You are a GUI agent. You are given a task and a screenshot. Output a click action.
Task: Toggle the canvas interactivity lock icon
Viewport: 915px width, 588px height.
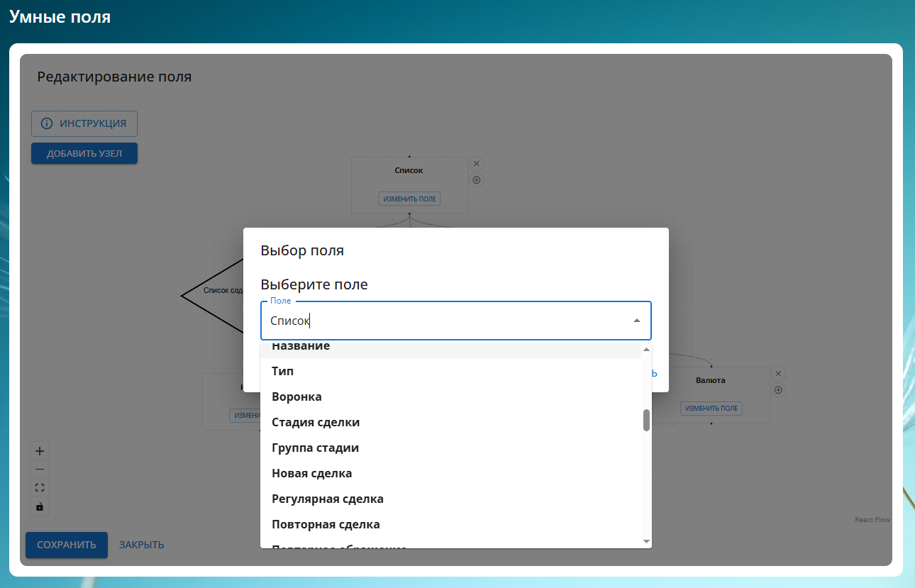pos(40,506)
